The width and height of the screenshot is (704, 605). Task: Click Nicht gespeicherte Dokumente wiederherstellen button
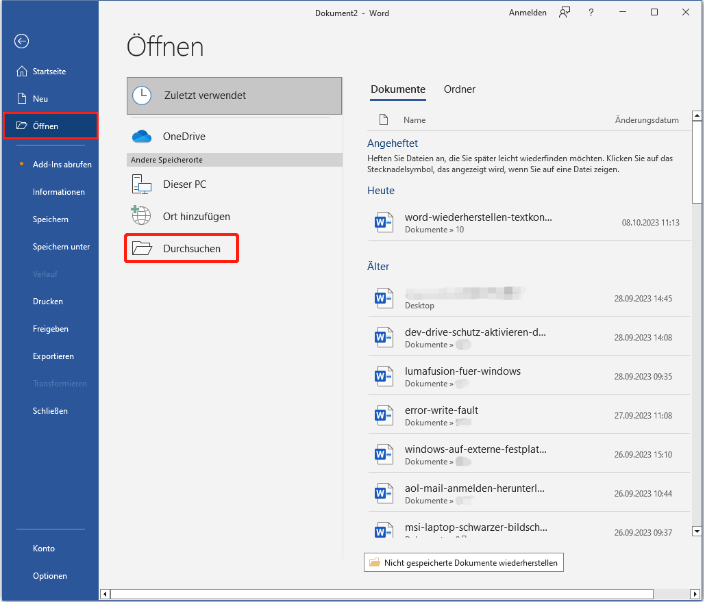click(x=464, y=563)
